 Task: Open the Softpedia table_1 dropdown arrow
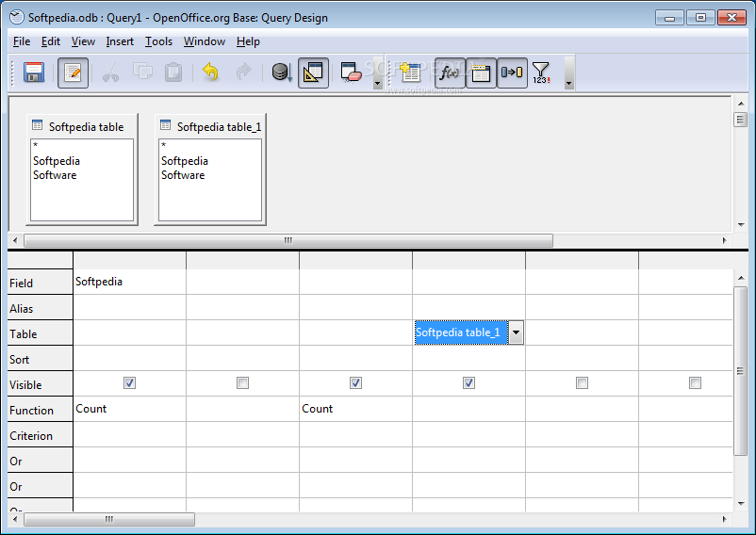[x=516, y=332]
